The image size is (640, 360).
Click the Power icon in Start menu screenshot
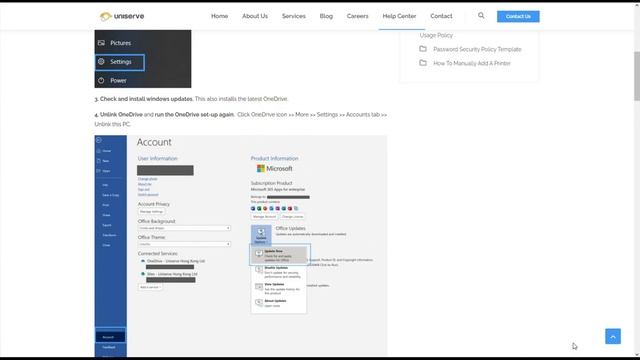click(101, 80)
